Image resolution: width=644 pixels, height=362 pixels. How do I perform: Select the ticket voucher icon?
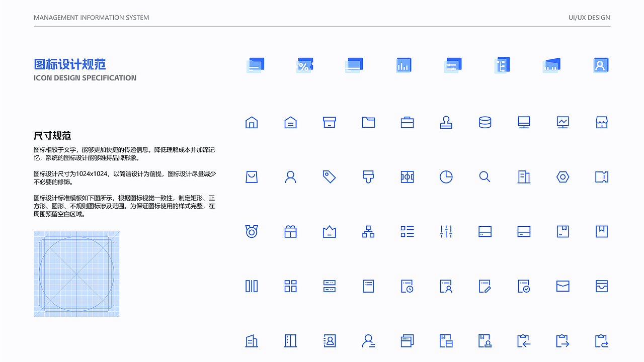pos(602,177)
